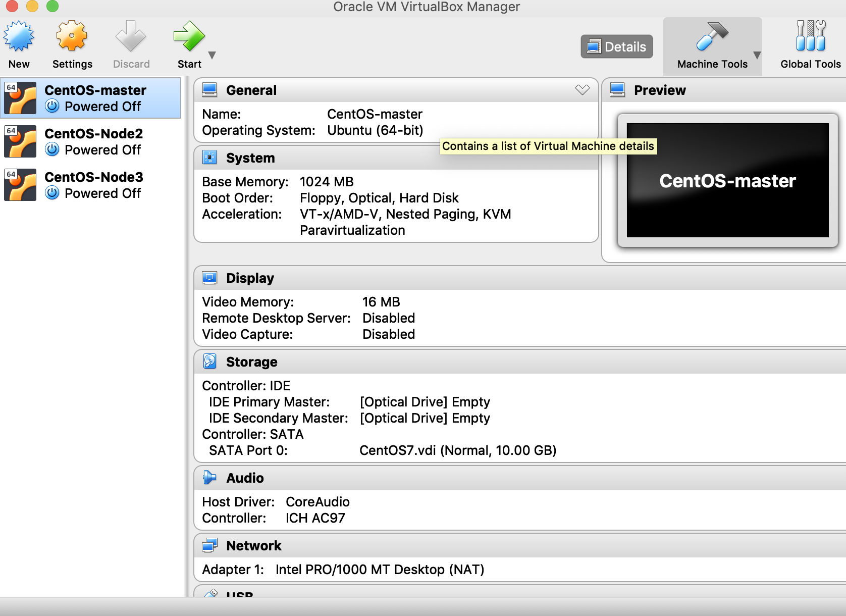This screenshot has height=616, width=846.
Task: Click the Details button
Action: (x=617, y=46)
